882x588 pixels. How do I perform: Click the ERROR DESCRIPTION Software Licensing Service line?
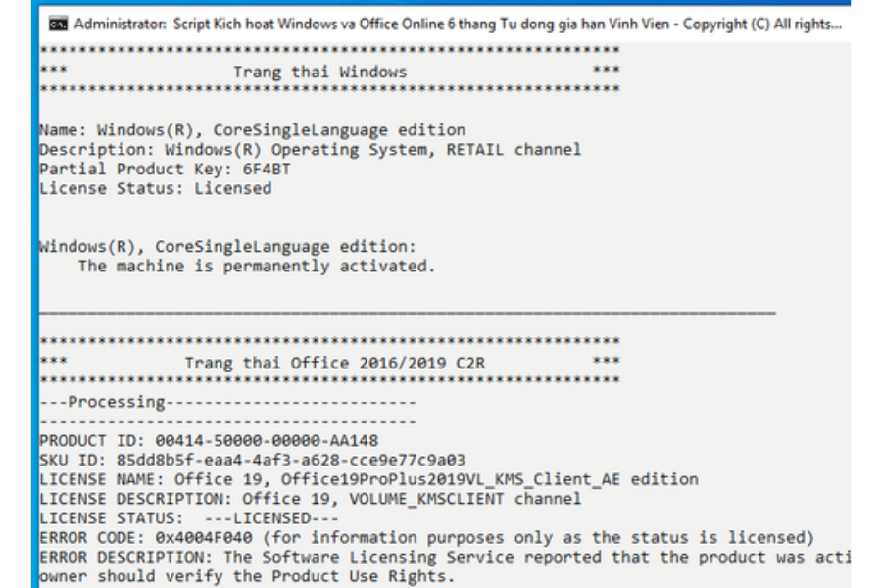click(x=443, y=557)
